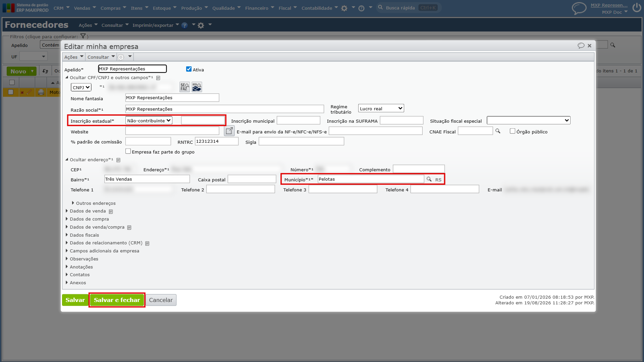
Task: Expand Outros endereços section
Action: 96,203
